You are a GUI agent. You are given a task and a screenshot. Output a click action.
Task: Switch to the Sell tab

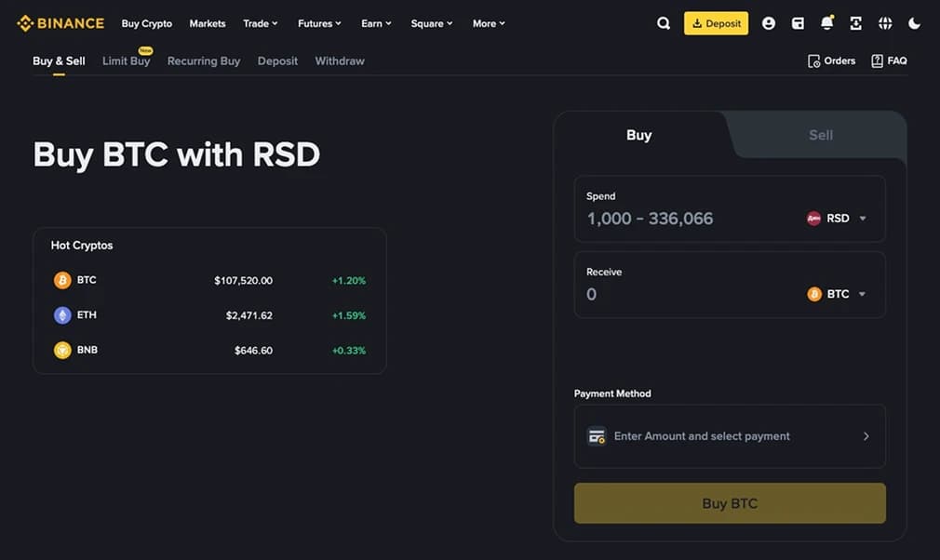[820, 135]
